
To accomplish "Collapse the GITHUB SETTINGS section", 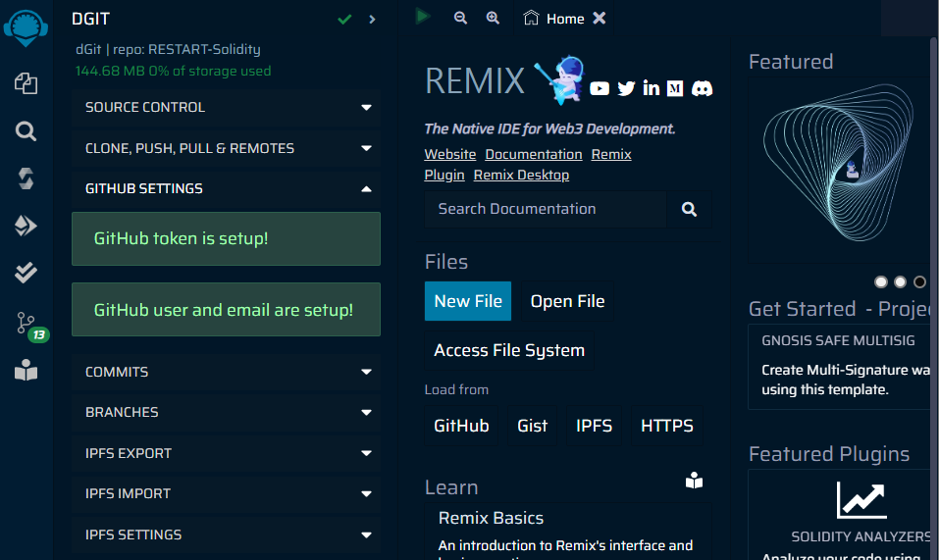I will click(x=226, y=189).
